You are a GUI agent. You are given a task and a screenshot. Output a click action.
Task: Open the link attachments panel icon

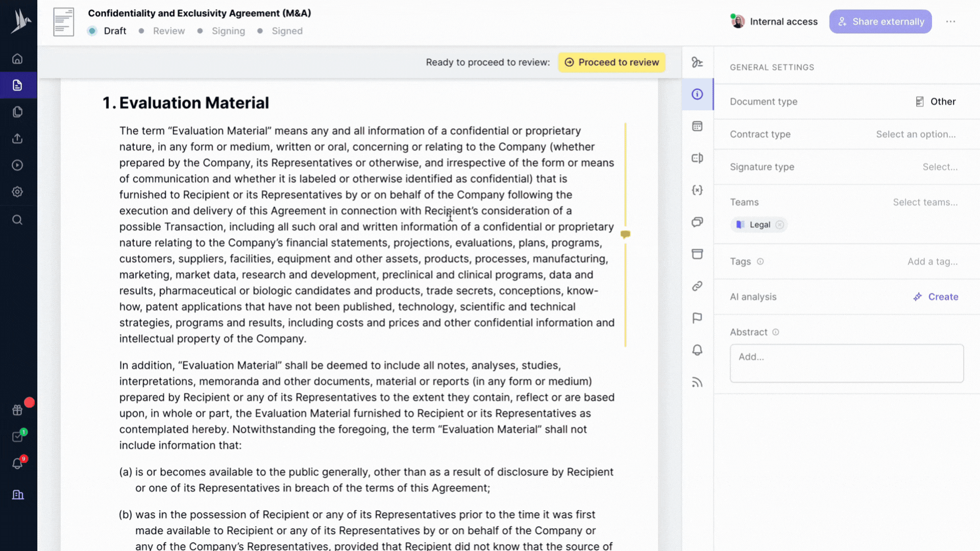[697, 286]
